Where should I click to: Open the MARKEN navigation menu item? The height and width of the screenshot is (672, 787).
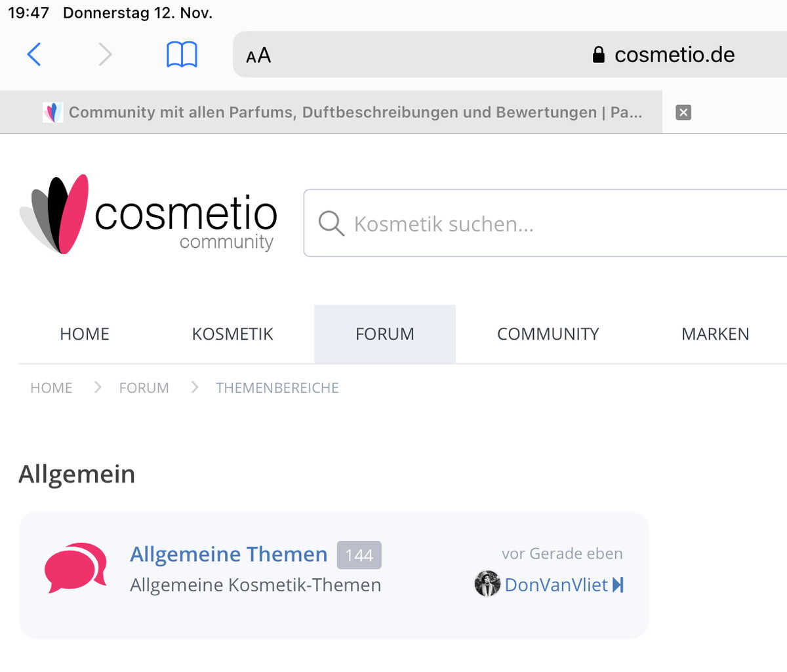pos(715,334)
